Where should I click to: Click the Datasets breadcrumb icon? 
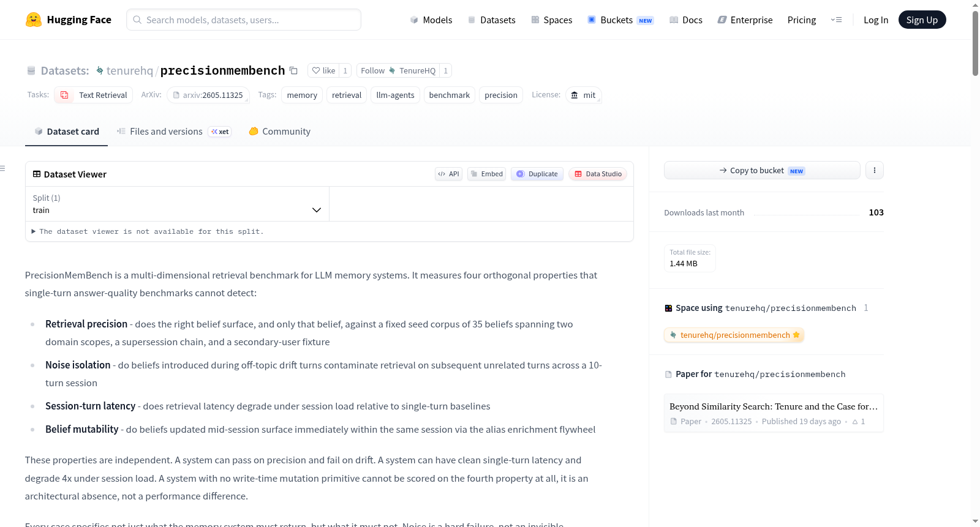pos(31,71)
